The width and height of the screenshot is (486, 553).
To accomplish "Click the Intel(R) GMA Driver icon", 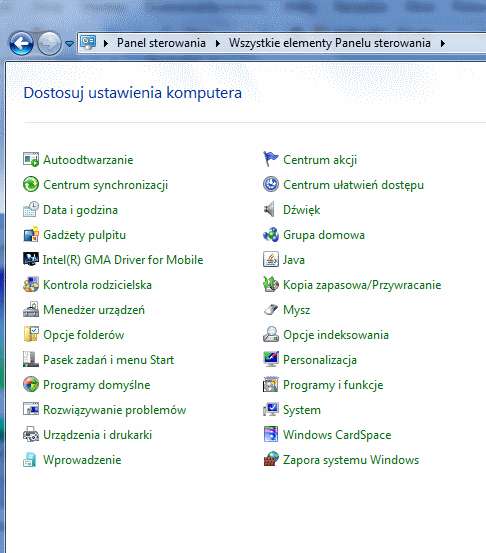I will point(31,260).
